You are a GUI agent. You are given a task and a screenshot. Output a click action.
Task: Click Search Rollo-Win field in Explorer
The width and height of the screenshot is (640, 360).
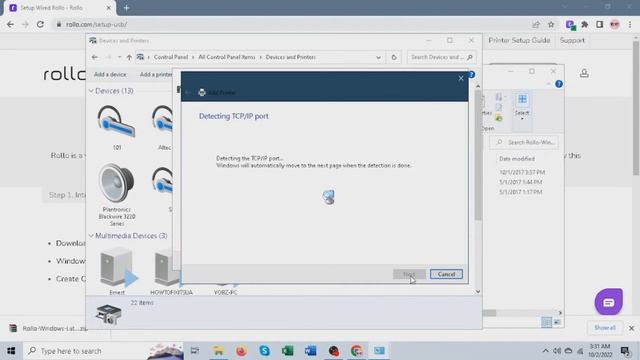click(x=524, y=142)
